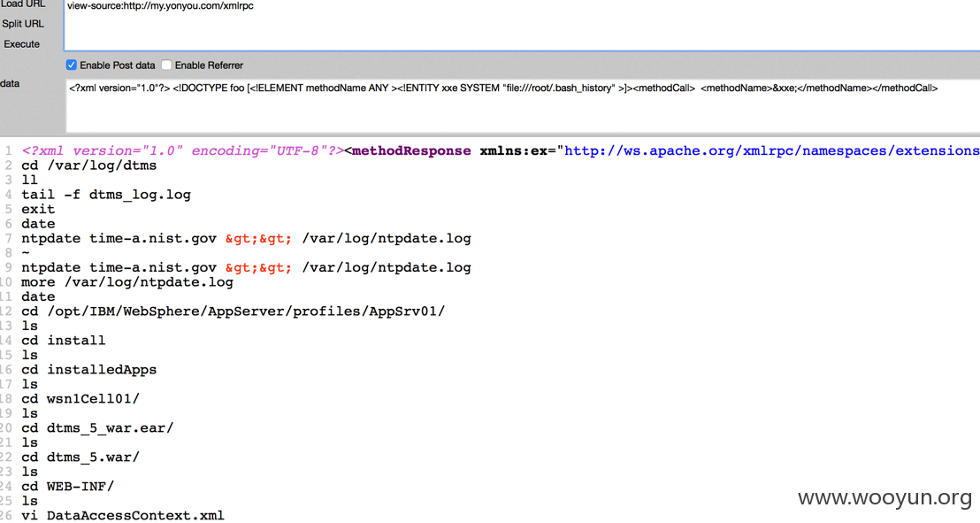980x523 pixels.
Task: Click the 'tail -f dtms_log.log' line
Action: pos(106,195)
